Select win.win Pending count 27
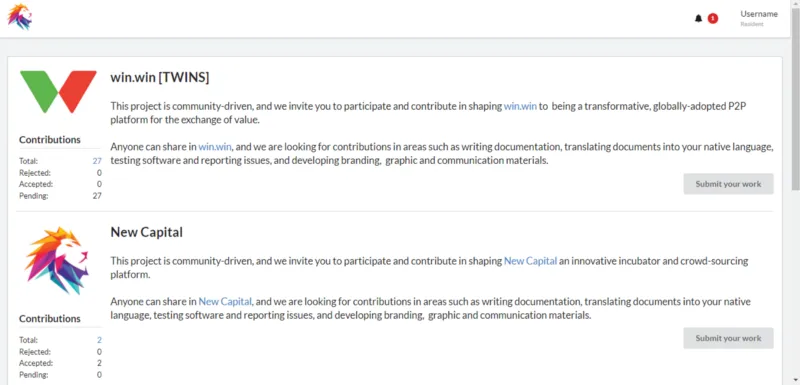Screen dimensions: 800x385 point(97,196)
